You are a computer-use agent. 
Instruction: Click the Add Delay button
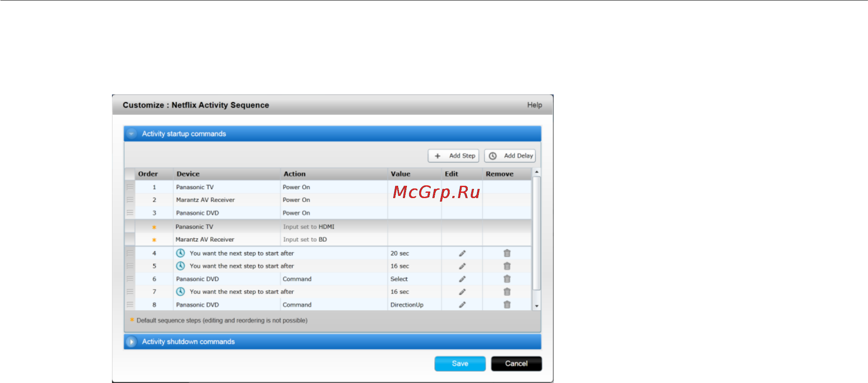click(x=510, y=156)
